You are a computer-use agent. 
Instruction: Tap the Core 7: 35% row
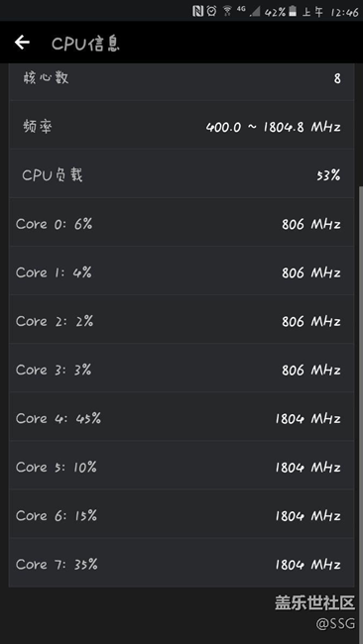181,563
